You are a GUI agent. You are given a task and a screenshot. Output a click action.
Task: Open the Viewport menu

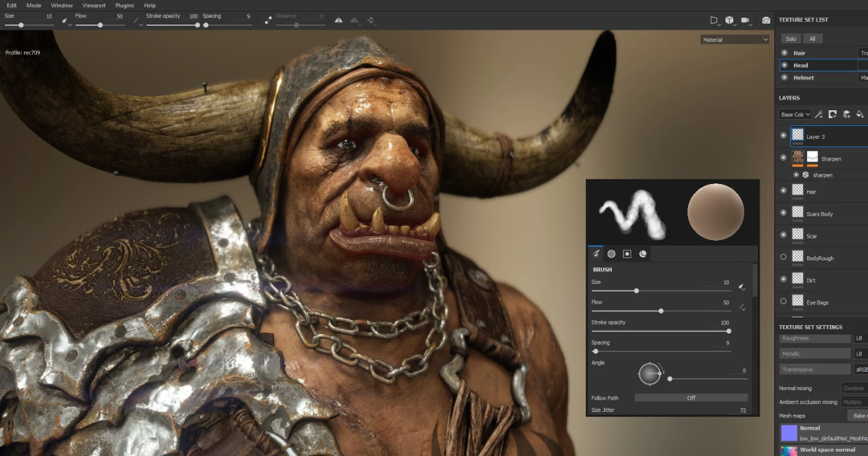click(94, 5)
